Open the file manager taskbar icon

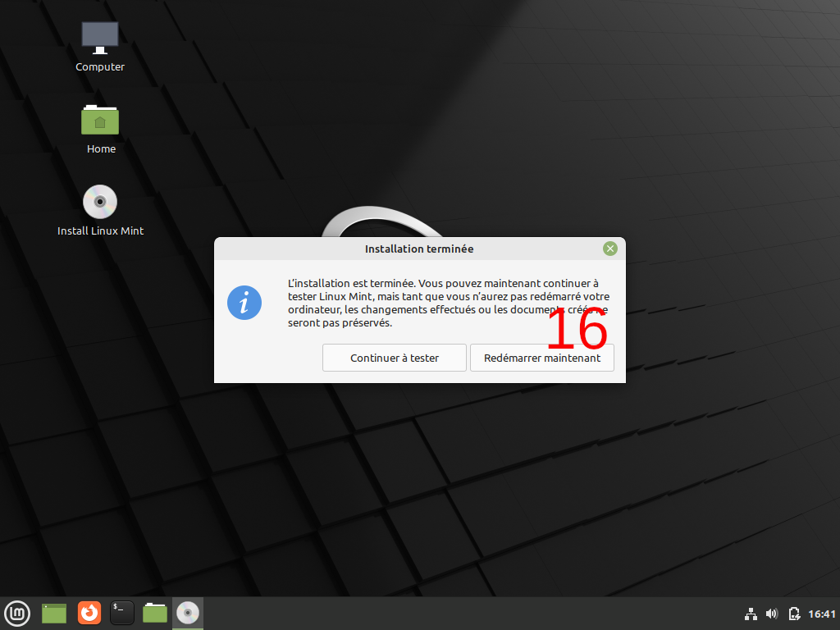(154, 613)
